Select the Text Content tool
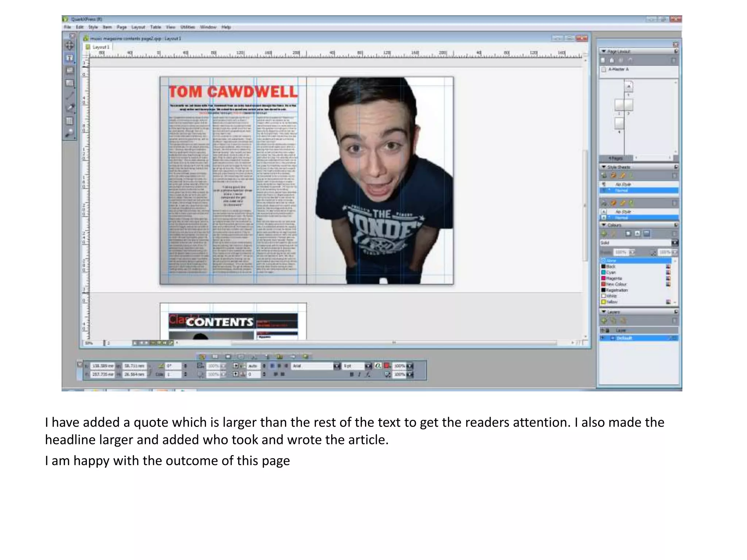 [69, 58]
